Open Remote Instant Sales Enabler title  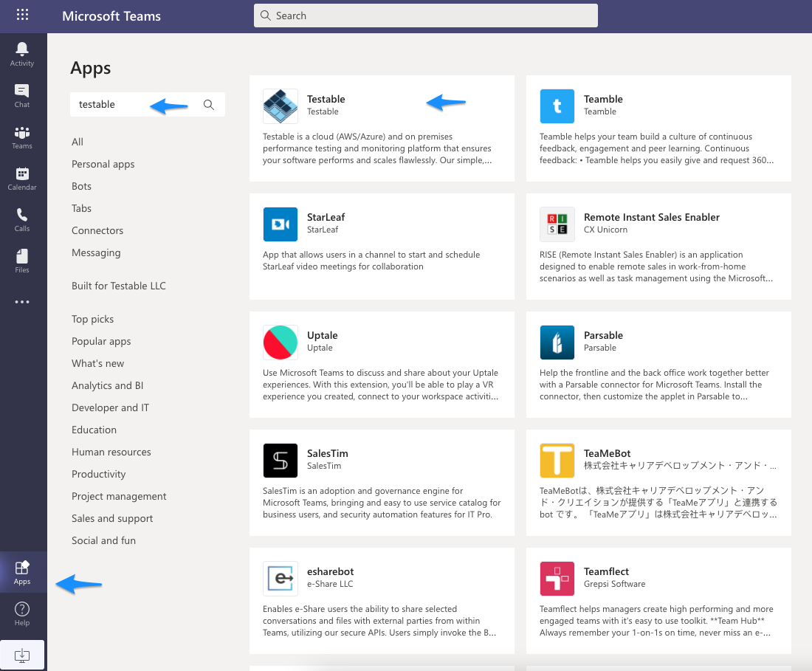coord(652,217)
